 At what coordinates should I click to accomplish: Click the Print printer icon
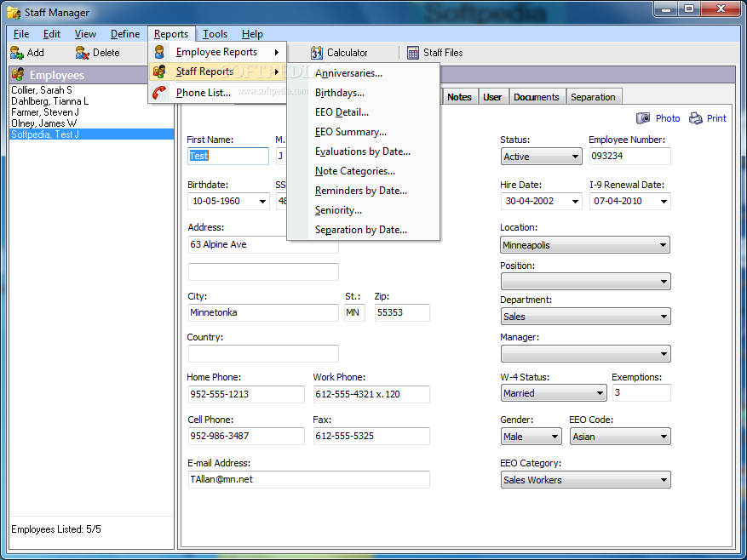[x=696, y=118]
